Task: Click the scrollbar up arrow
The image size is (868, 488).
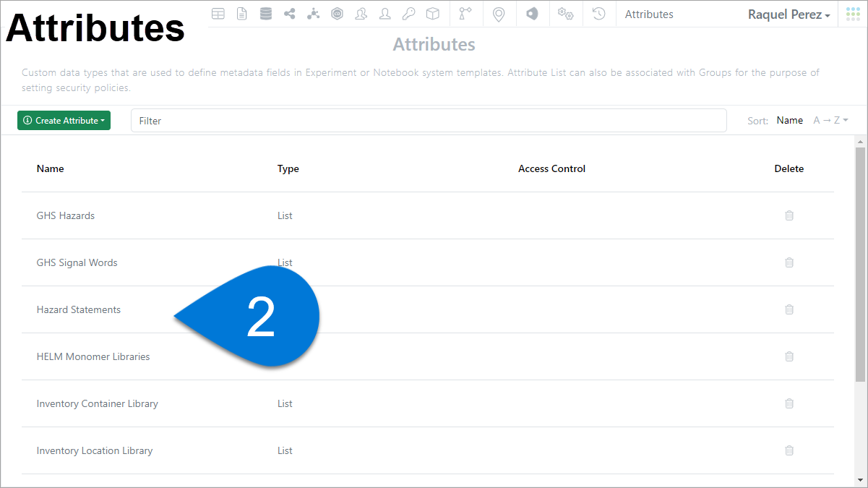Action: 860,140
